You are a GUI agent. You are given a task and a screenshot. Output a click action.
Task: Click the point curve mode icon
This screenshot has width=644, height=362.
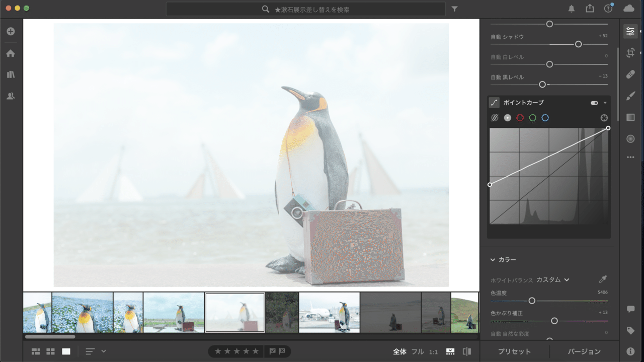[494, 102]
